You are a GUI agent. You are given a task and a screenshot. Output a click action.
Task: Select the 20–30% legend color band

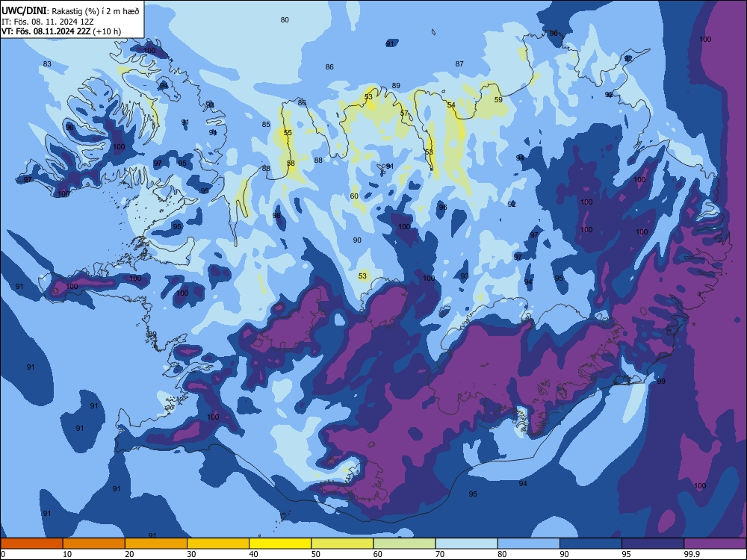156,544
